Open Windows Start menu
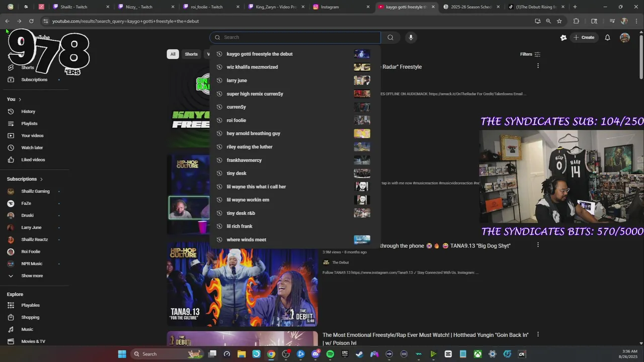Viewport: 644px width, 362px height. (x=122, y=354)
